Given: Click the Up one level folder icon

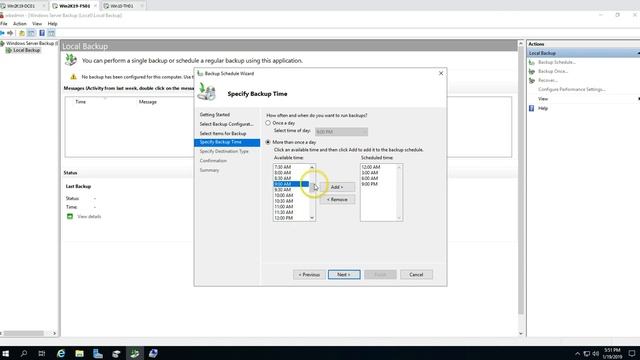Looking at the screenshot, I should click(x=22, y=33).
